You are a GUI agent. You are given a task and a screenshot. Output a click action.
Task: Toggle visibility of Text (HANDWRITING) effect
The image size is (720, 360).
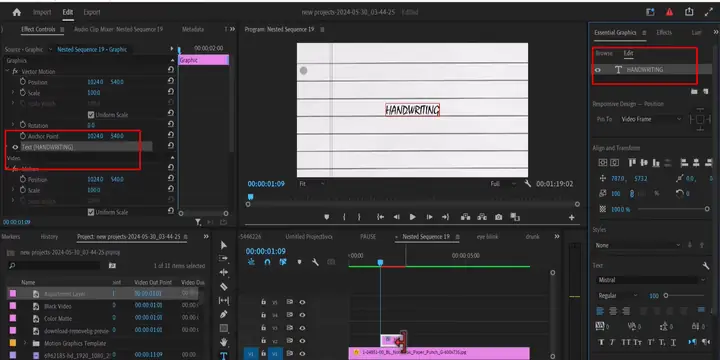[15, 147]
